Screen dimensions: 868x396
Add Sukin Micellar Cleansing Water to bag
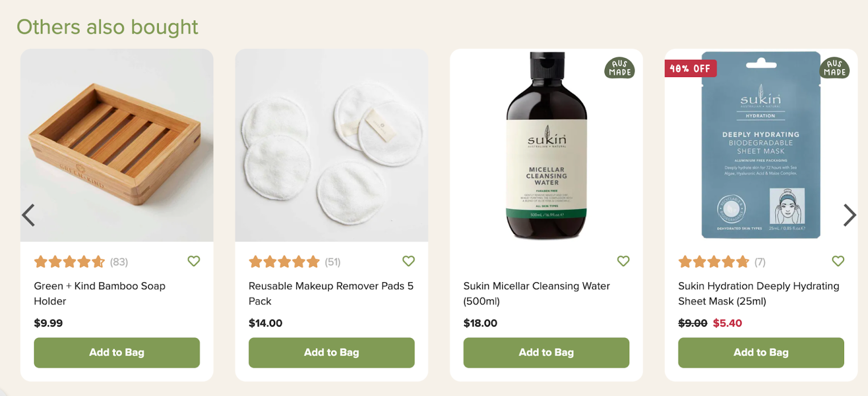[x=546, y=352]
